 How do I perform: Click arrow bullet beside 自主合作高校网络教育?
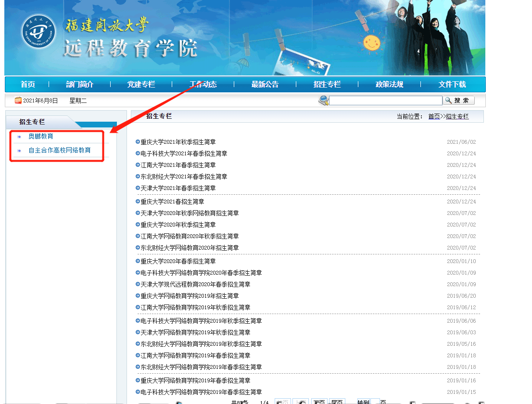[x=19, y=151]
